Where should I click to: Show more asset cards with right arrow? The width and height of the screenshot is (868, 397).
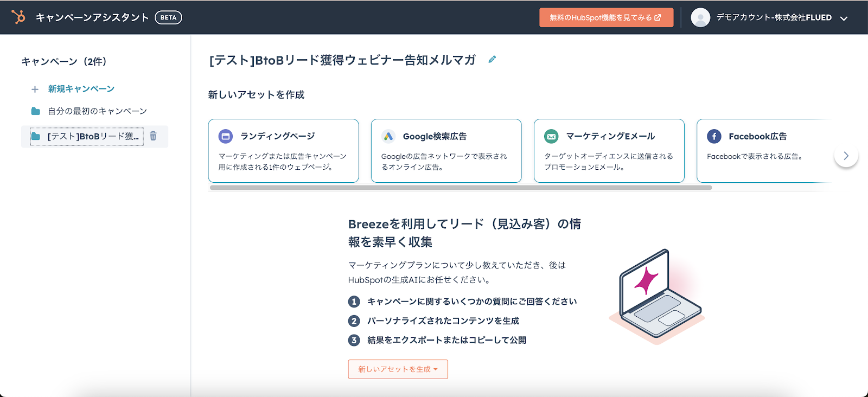click(x=846, y=156)
